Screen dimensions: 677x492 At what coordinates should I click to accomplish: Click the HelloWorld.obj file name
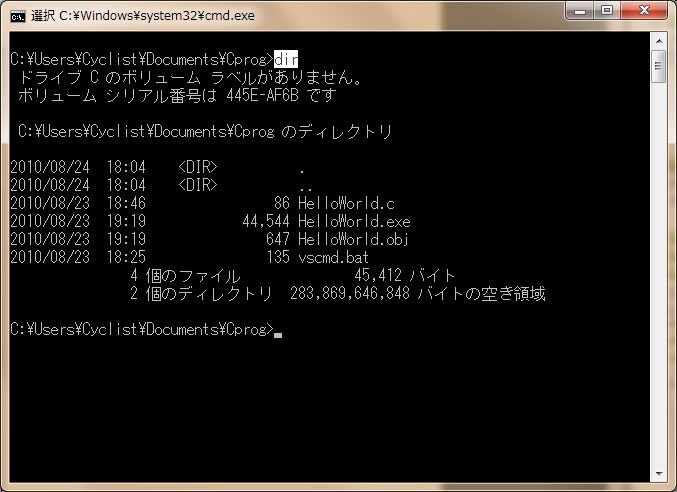coord(353,239)
